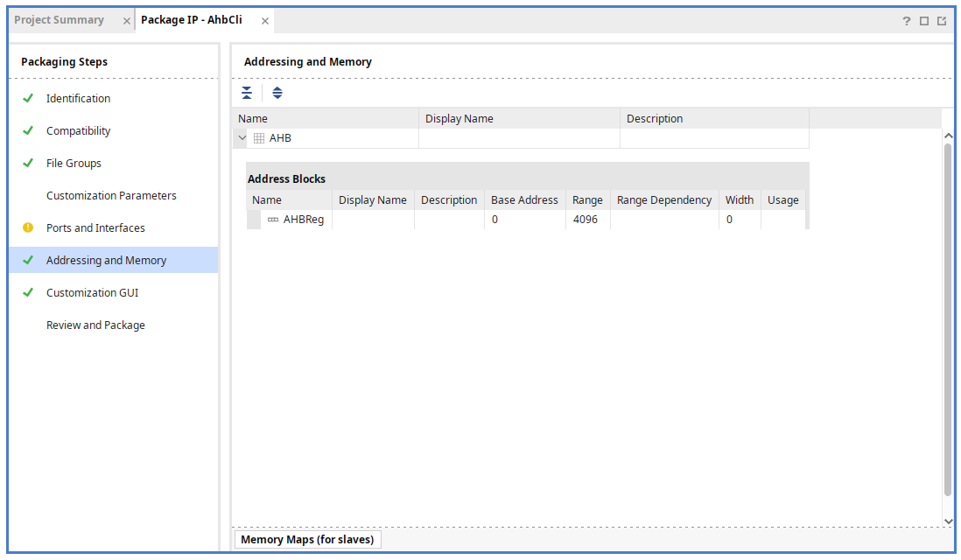Open the Identification packaging step
961x560 pixels.
point(78,99)
